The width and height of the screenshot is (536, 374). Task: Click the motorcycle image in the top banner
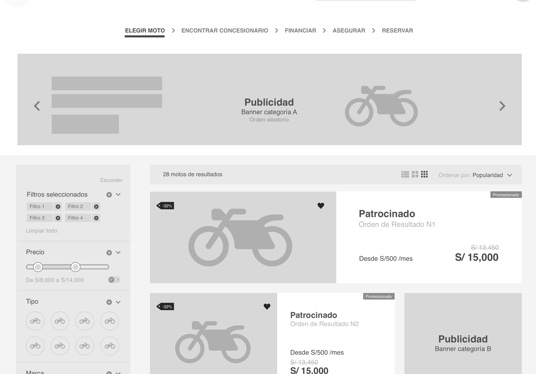tap(381, 105)
